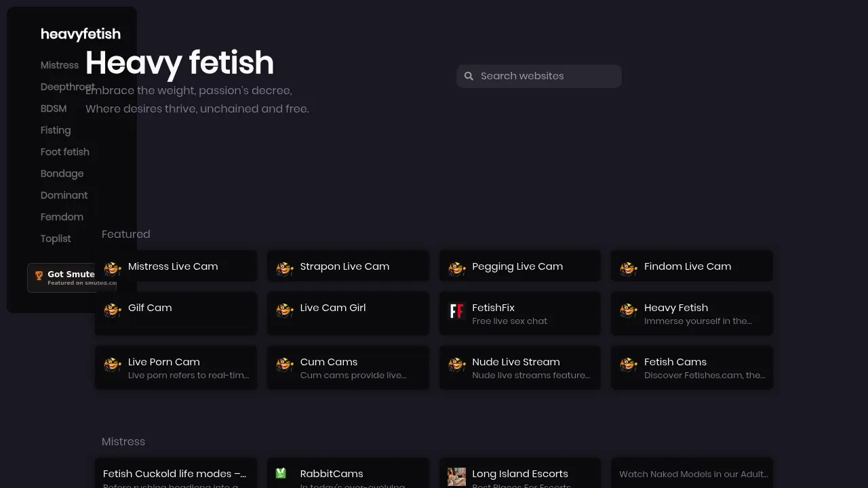Click the trophy icon on the Got Smuted badge
868x488 pixels.
point(39,276)
